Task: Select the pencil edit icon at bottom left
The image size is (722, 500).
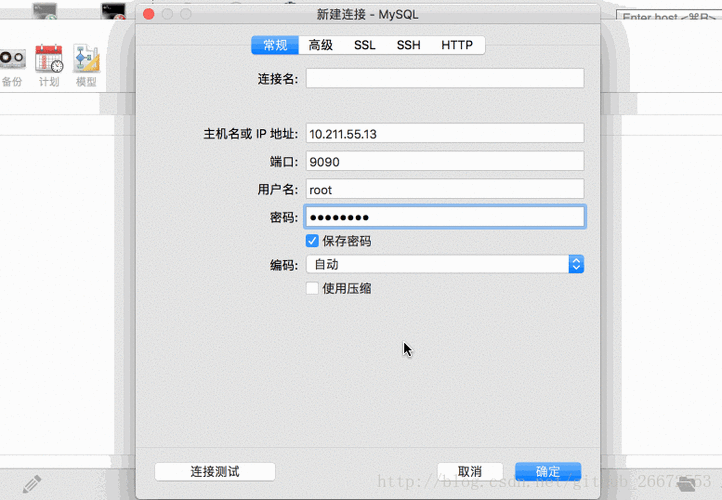Action: 32,484
